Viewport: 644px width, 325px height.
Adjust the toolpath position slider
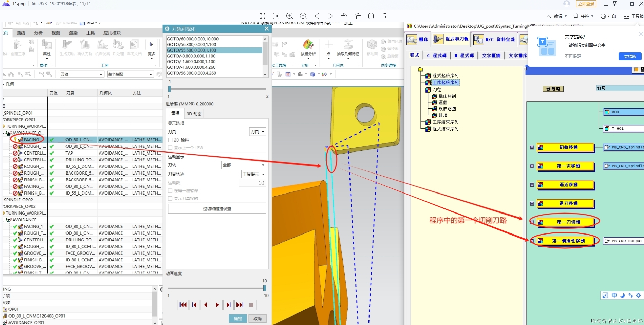click(x=170, y=89)
